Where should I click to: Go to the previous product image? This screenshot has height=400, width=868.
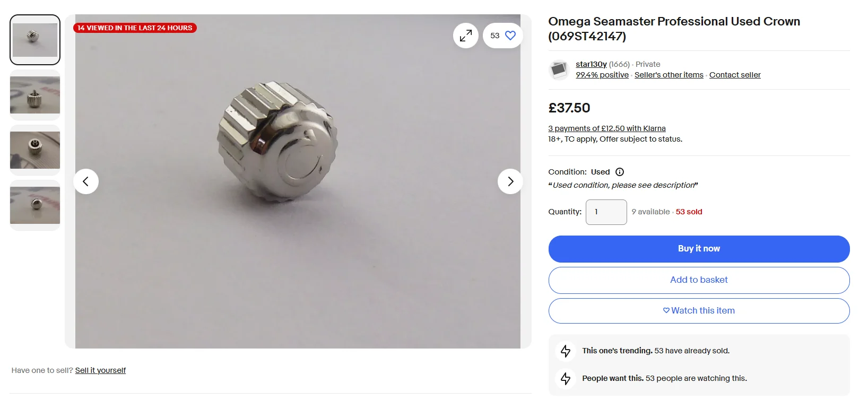(86, 181)
